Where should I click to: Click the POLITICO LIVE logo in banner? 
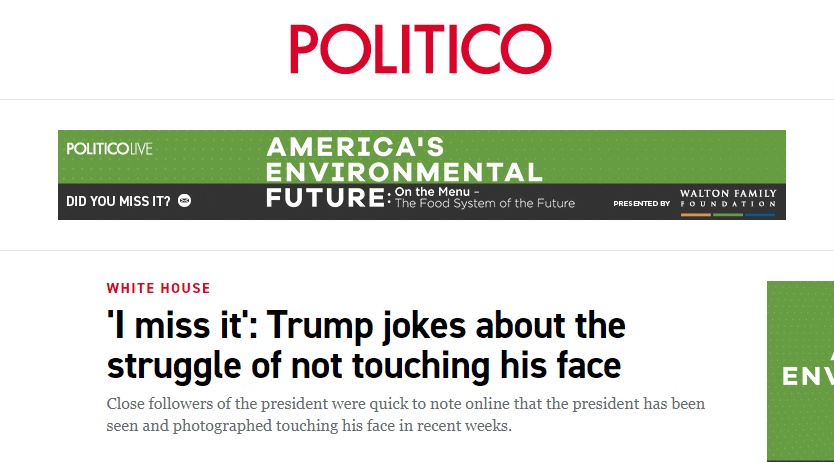coord(109,149)
